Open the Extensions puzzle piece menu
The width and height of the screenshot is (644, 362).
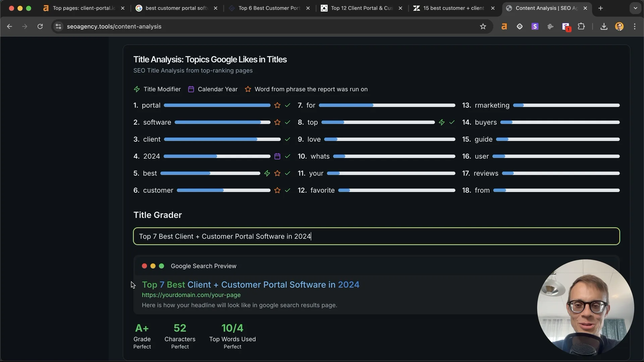pos(581,26)
